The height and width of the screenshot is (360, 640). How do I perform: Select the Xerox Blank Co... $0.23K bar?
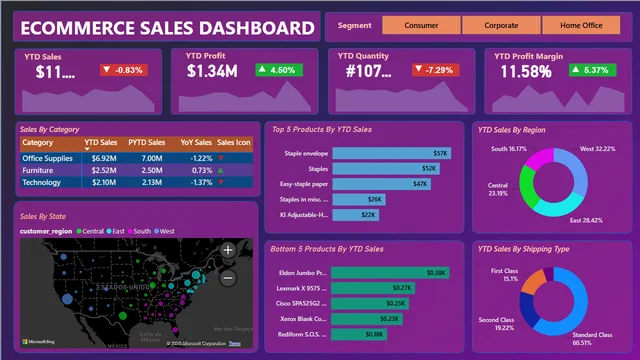pyautogui.click(x=367, y=319)
